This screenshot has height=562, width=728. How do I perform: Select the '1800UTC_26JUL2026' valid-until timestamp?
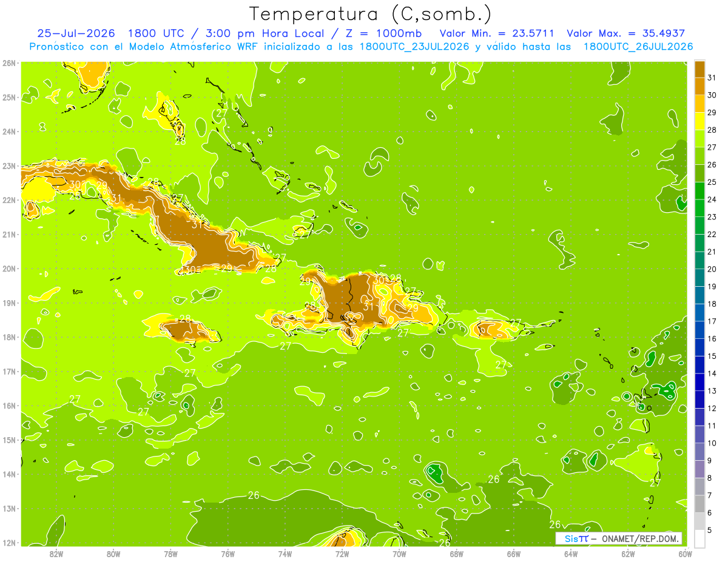pos(638,47)
